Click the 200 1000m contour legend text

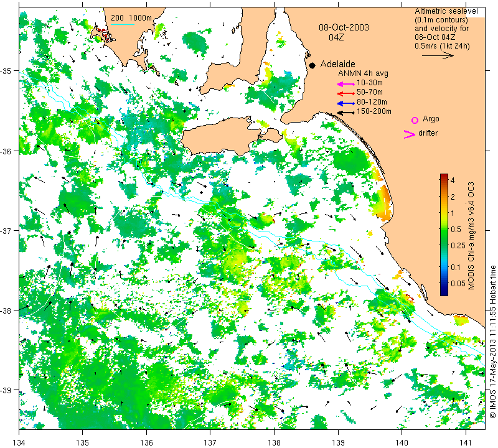[x=131, y=18]
